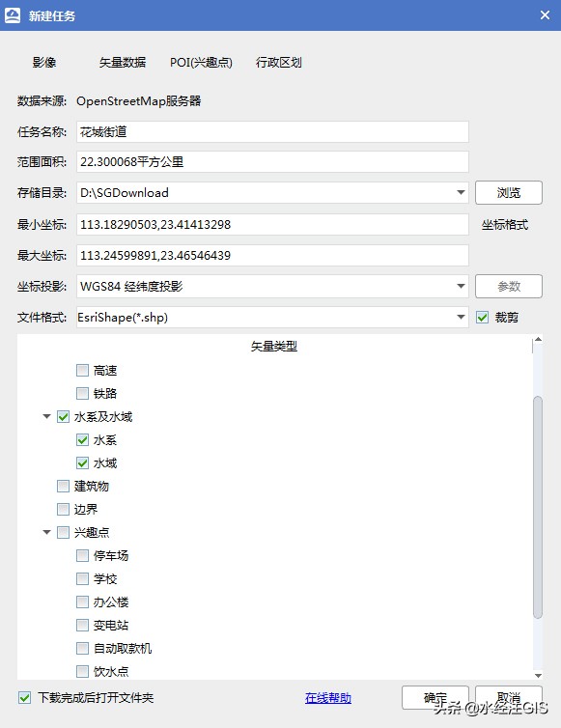This screenshot has height=728, width=561.
Task: Enable the 建筑物 checkbox
Action: pos(63,486)
